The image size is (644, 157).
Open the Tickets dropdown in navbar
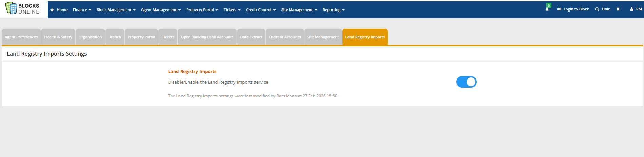232,10
